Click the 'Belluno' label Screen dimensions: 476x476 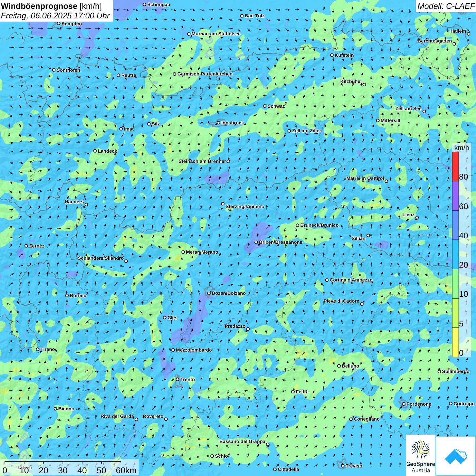(x=350, y=366)
